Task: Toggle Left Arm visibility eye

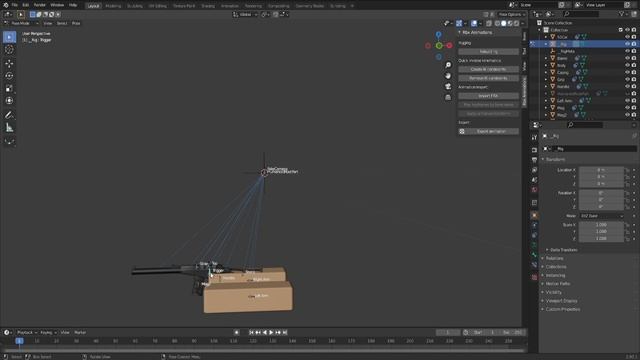Action: tap(627, 100)
